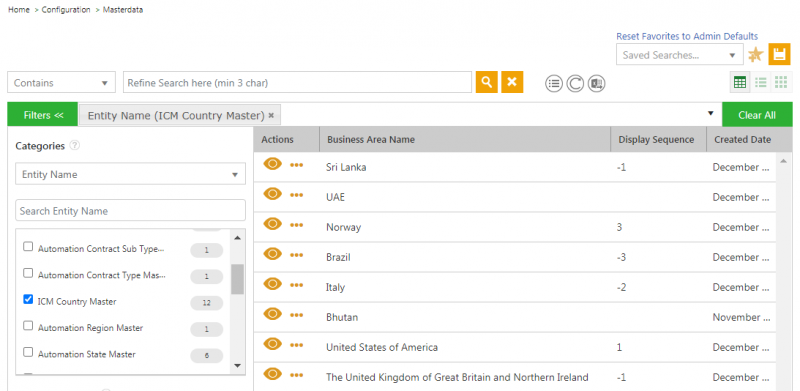View the Sri Lanka record with eye icon
This screenshot has height=391, width=800.
(x=273, y=164)
